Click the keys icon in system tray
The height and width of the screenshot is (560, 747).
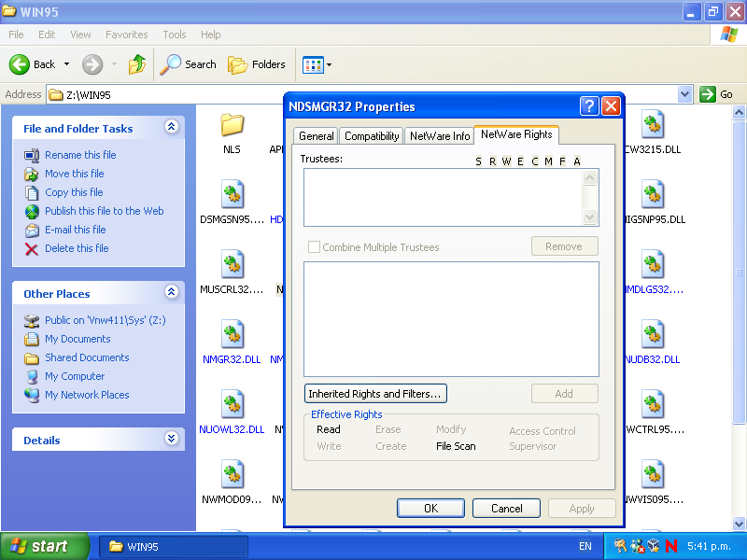(620, 546)
